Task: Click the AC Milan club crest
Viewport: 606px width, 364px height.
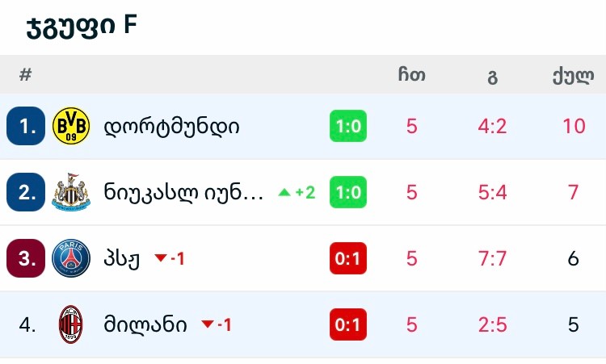Action: [x=71, y=325]
